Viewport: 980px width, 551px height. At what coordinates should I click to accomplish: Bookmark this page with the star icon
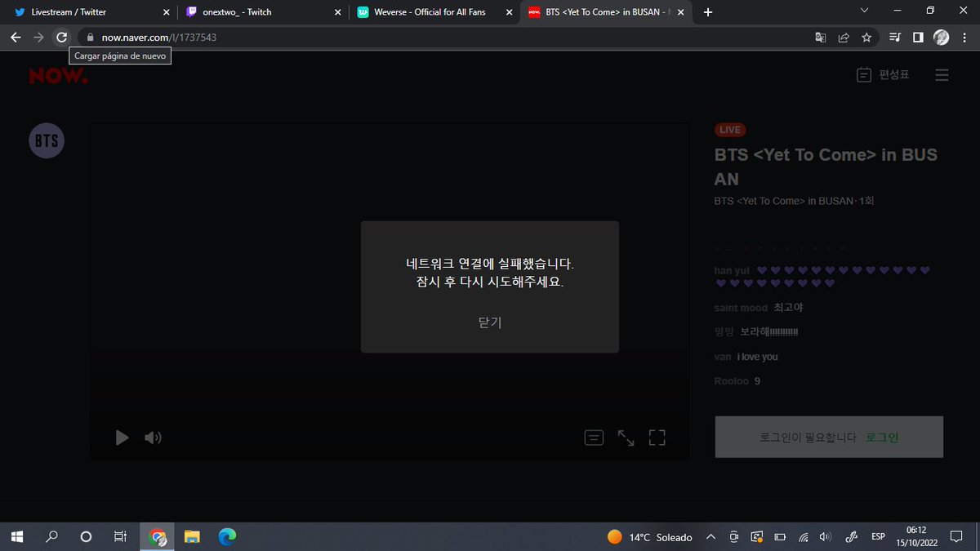coord(866,38)
